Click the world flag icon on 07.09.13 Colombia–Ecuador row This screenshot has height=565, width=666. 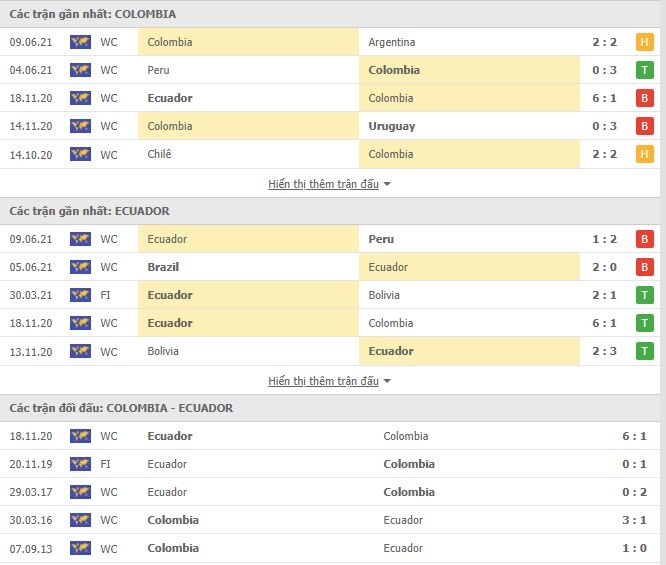(x=80, y=548)
